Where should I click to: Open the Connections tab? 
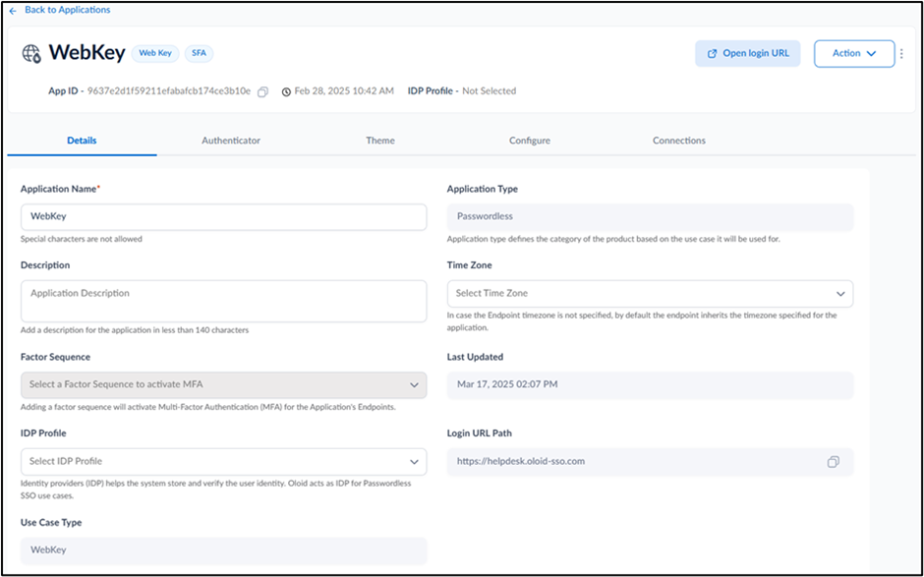coord(679,141)
